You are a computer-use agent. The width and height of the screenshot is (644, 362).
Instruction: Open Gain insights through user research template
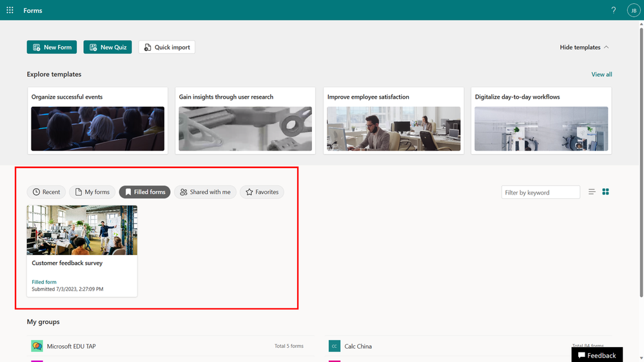[245, 120]
